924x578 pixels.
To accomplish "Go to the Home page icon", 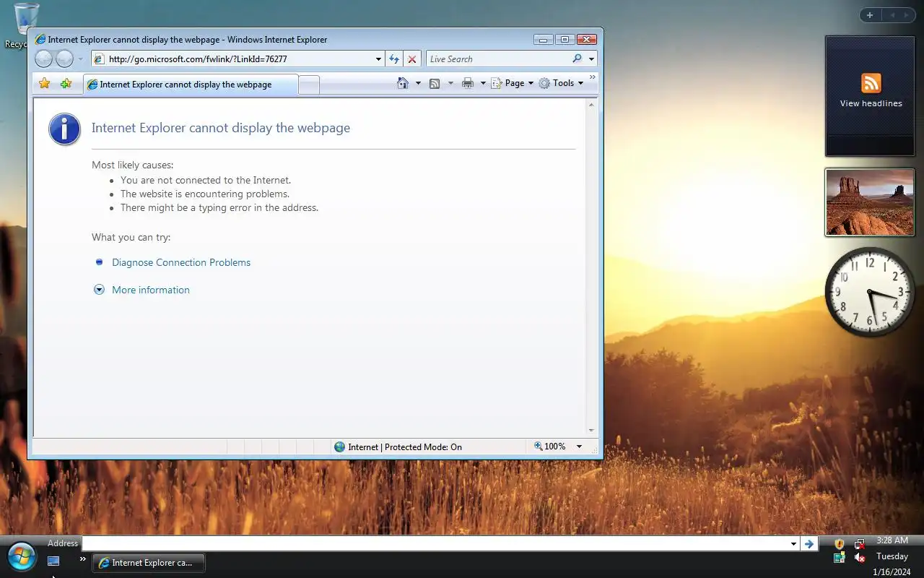I will click(x=403, y=83).
